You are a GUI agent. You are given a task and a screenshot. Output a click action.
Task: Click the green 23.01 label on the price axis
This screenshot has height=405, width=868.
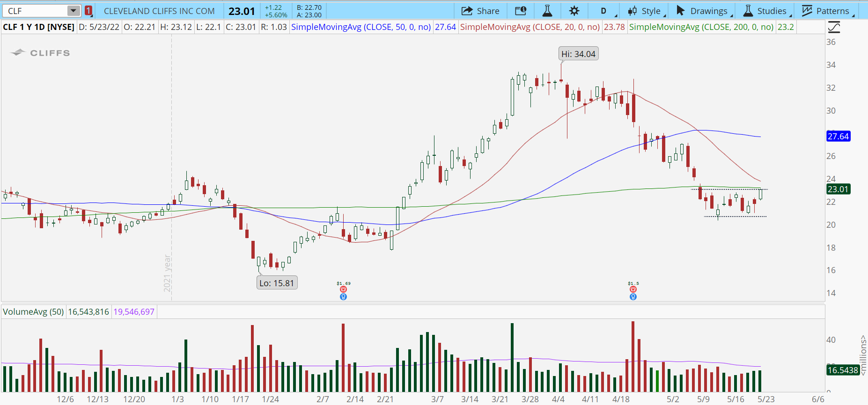tap(838, 189)
